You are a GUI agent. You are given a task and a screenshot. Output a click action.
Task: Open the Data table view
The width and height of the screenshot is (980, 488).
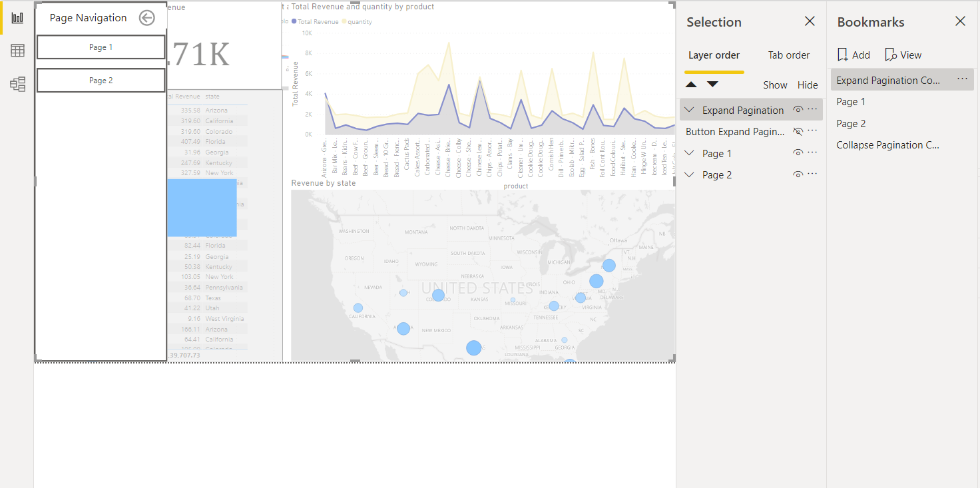17,51
